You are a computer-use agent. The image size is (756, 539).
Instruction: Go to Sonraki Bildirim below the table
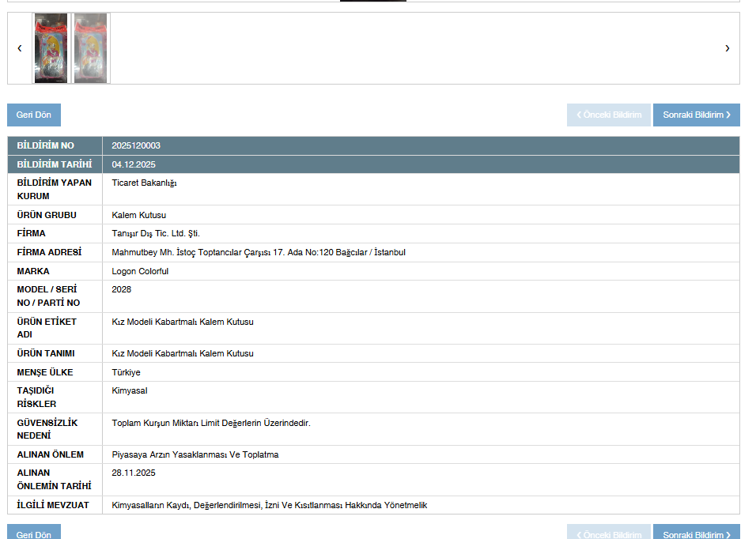point(696,533)
